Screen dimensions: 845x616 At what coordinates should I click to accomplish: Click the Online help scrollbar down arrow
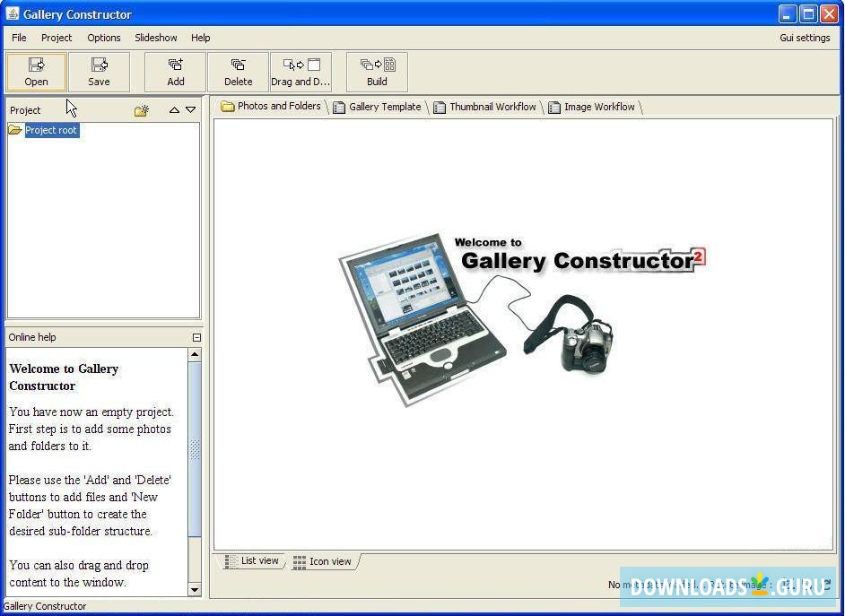195,590
